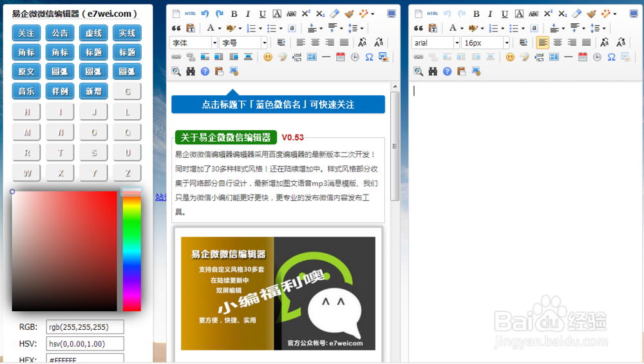Expand unordered list arrow in middle editor
The width and height of the screenshot is (644, 364).
[281, 28]
